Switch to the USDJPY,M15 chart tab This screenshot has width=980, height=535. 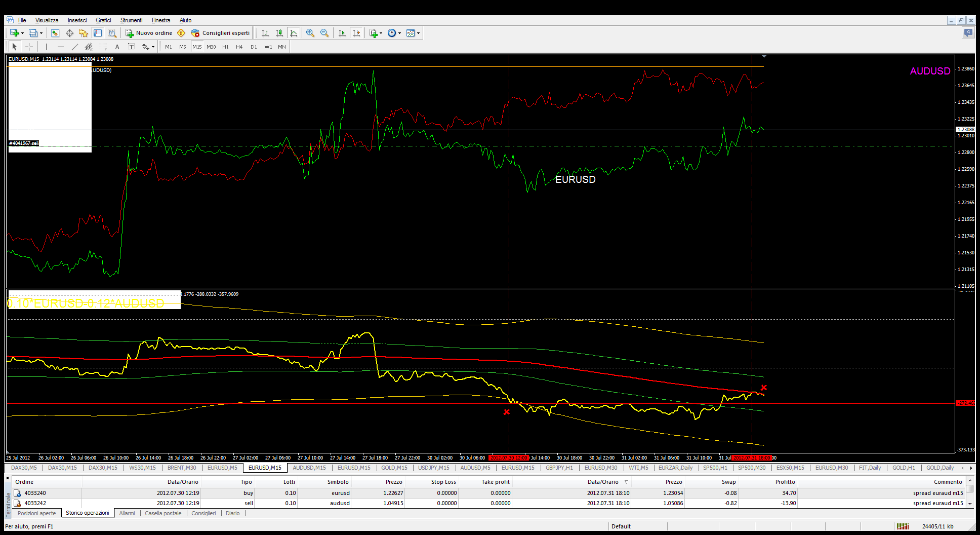pyautogui.click(x=433, y=468)
